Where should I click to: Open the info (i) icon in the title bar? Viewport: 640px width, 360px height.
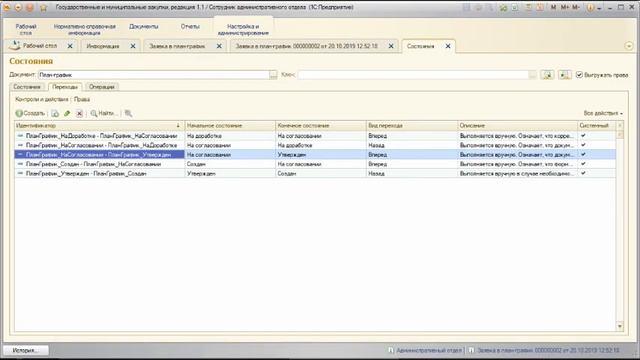(590, 7)
